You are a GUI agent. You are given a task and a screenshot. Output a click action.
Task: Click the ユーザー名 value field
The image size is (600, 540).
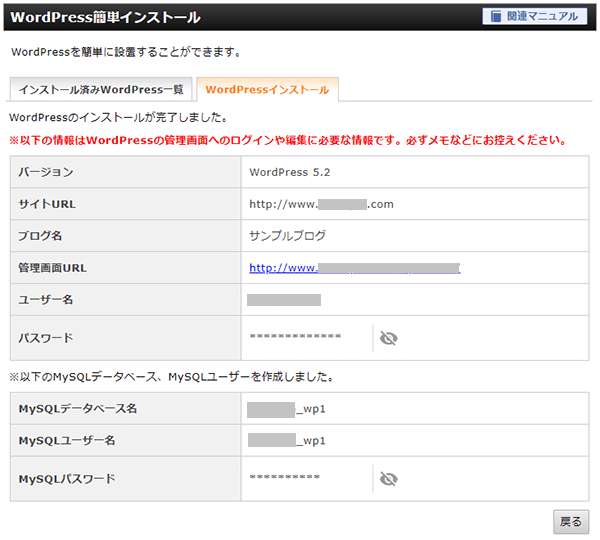point(284,300)
